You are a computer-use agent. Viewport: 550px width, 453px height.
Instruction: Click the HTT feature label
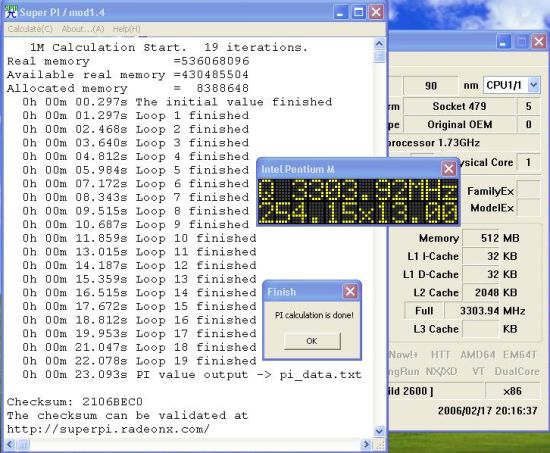click(x=441, y=355)
